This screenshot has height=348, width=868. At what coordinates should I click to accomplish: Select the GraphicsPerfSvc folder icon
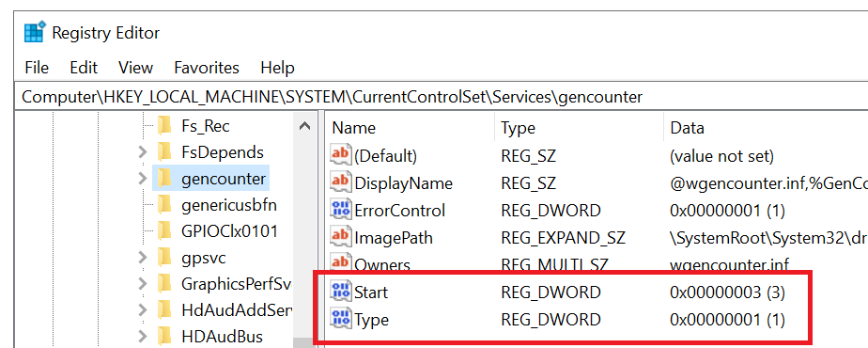point(164,284)
